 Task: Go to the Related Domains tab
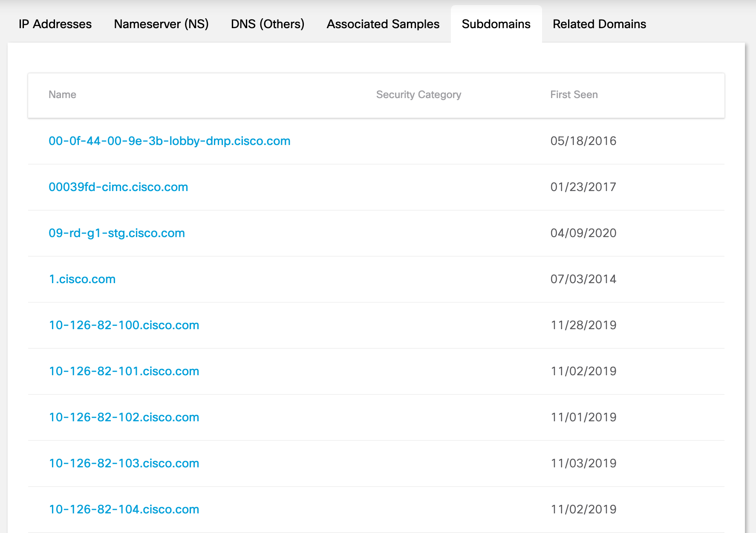pos(599,24)
